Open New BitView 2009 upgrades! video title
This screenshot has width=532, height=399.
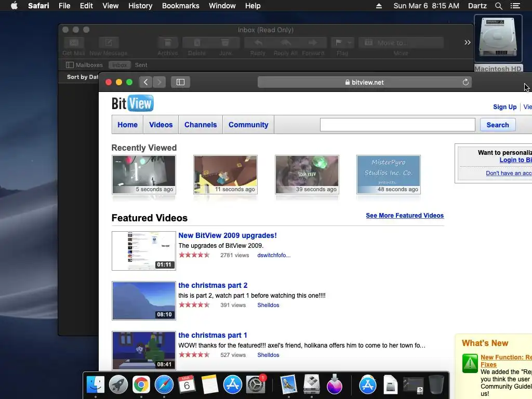point(228,235)
